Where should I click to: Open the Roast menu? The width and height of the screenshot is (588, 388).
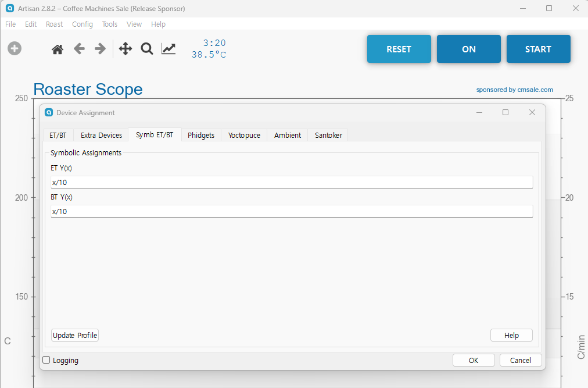(54, 24)
